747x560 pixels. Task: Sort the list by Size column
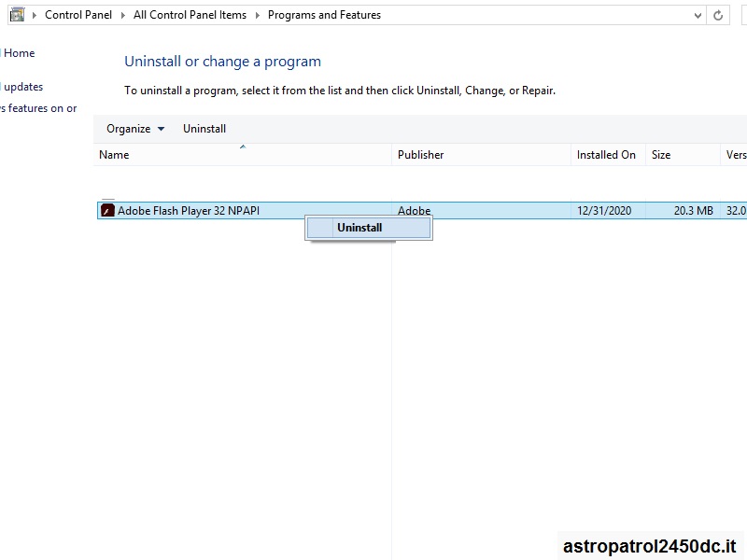coord(684,155)
